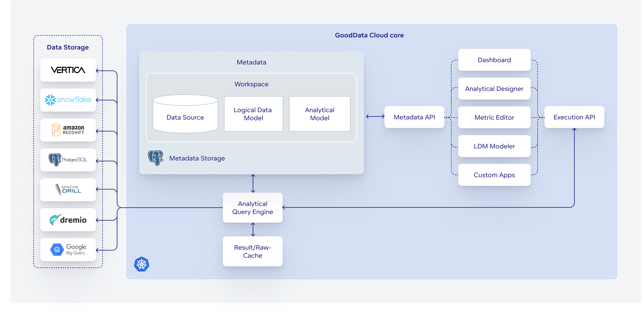Open the Dashboard box
The height and width of the screenshot is (327, 644).
click(x=494, y=60)
